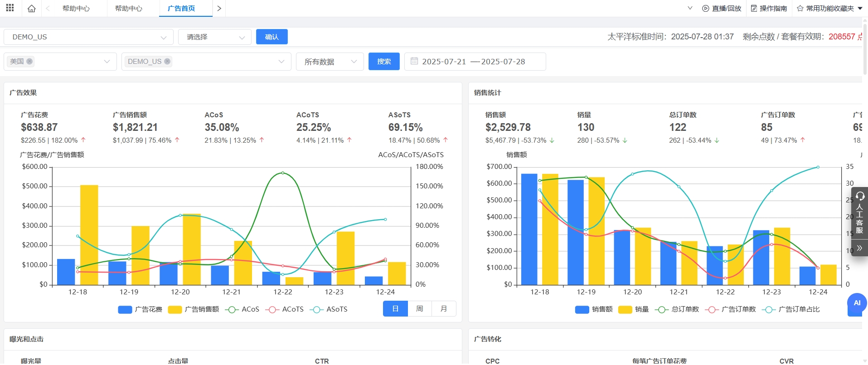Toggle 总订单数 series in sales legend

677,309
